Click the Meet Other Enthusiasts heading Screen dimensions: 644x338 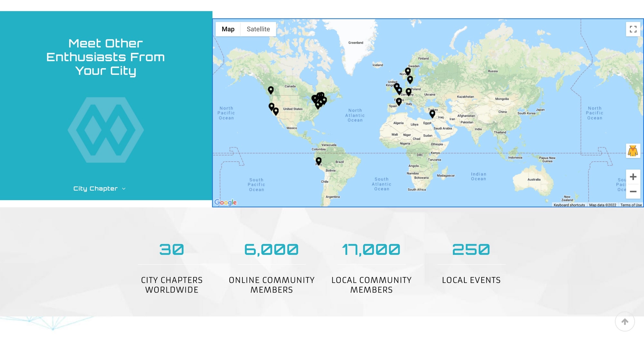tap(106, 57)
